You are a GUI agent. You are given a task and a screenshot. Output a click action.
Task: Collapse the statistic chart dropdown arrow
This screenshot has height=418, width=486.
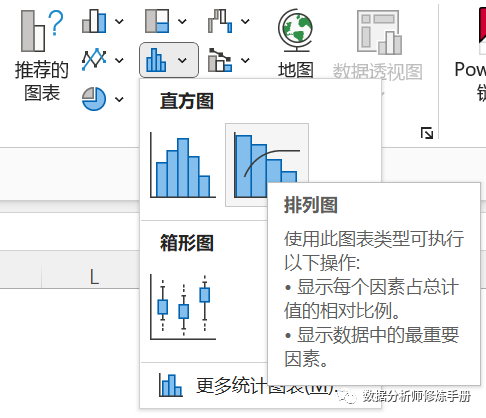click(182, 60)
